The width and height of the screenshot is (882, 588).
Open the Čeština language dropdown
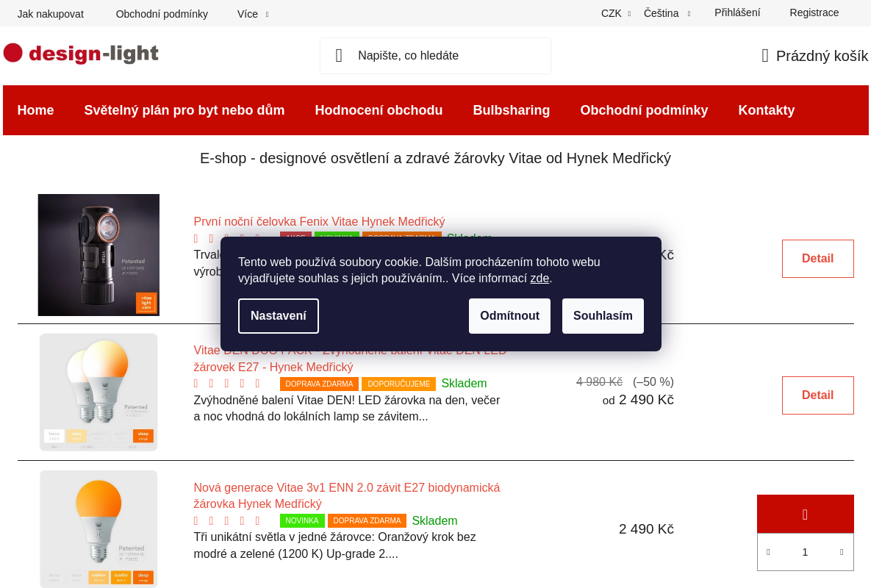tap(666, 13)
